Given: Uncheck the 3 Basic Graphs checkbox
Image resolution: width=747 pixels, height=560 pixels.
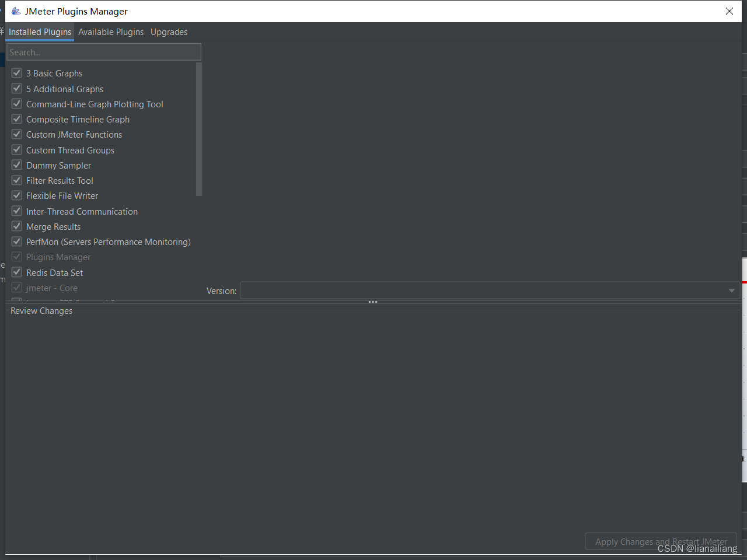Looking at the screenshot, I should (17, 73).
